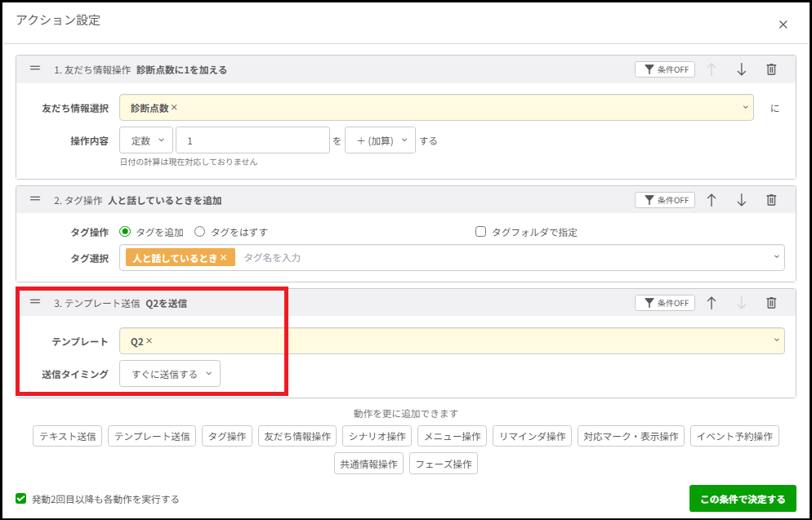This screenshot has height=520, width=812.
Task: Check the タグフォルダで指定 checkbox
Action: (x=480, y=232)
